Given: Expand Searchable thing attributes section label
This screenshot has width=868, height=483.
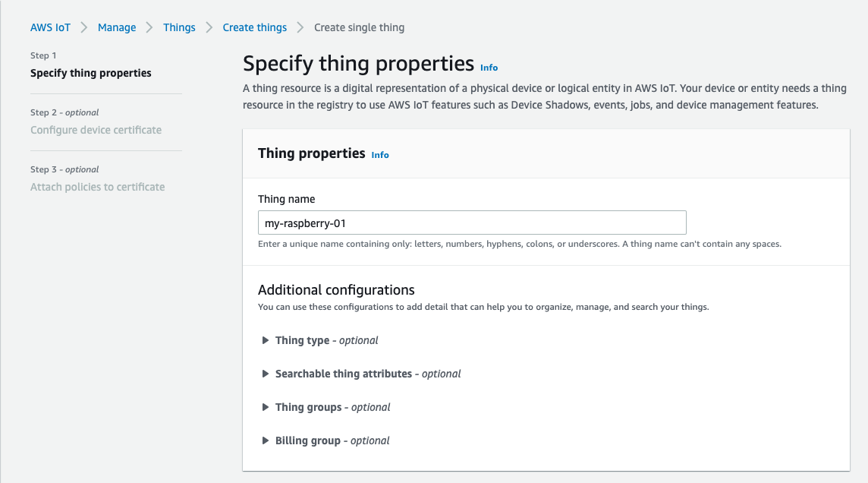Looking at the screenshot, I should [368, 374].
